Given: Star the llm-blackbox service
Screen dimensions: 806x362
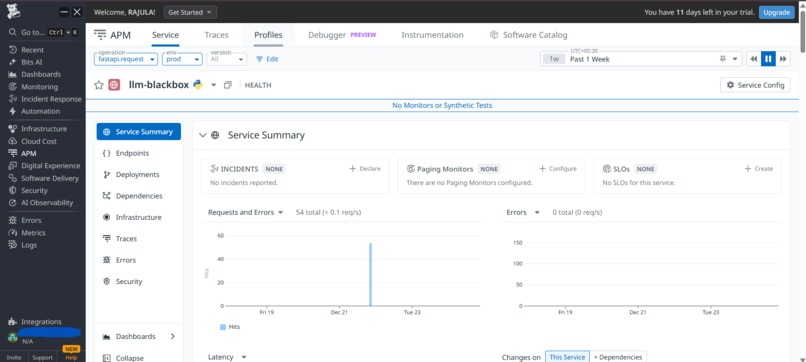Looking at the screenshot, I should coord(99,85).
